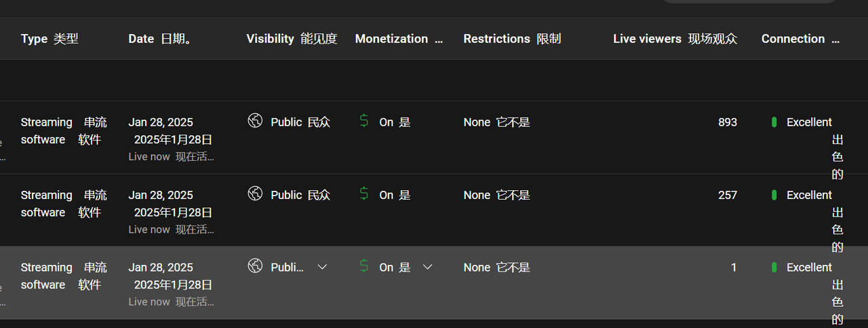Viewport: 868px width, 328px height.
Task: Click the Monetization column header
Action: pyautogui.click(x=399, y=39)
